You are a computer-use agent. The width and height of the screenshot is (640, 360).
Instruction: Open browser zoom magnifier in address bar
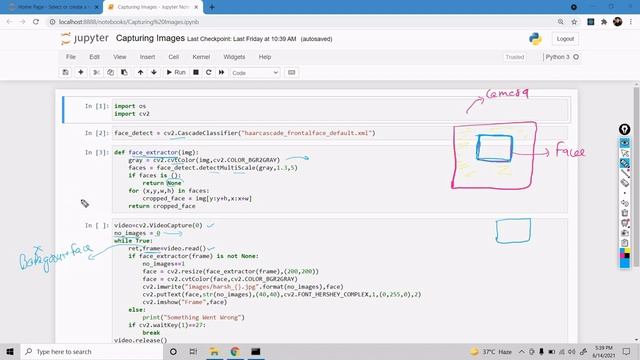(561, 22)
